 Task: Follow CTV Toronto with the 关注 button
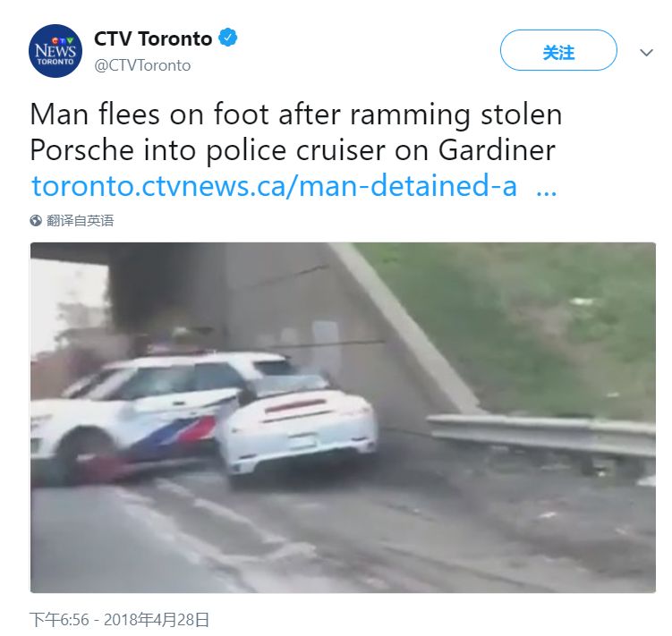coord(558,51)
